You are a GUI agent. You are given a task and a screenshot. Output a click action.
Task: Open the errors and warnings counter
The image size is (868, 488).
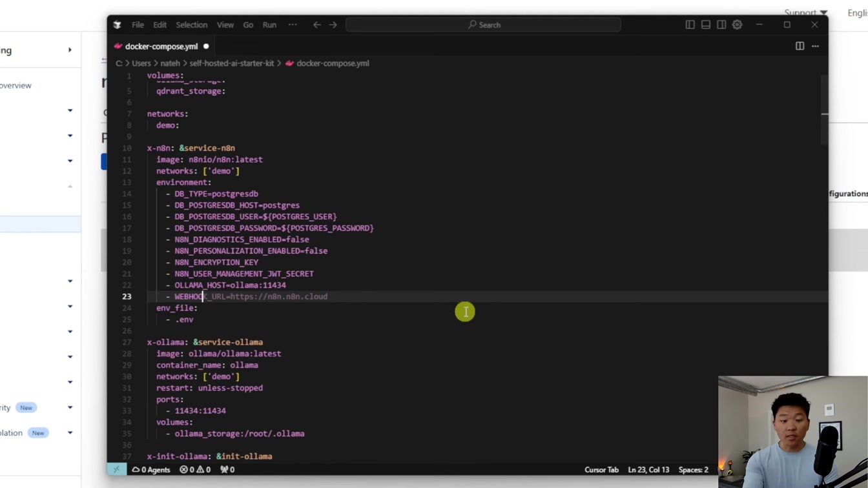click(x=195, y=469)
